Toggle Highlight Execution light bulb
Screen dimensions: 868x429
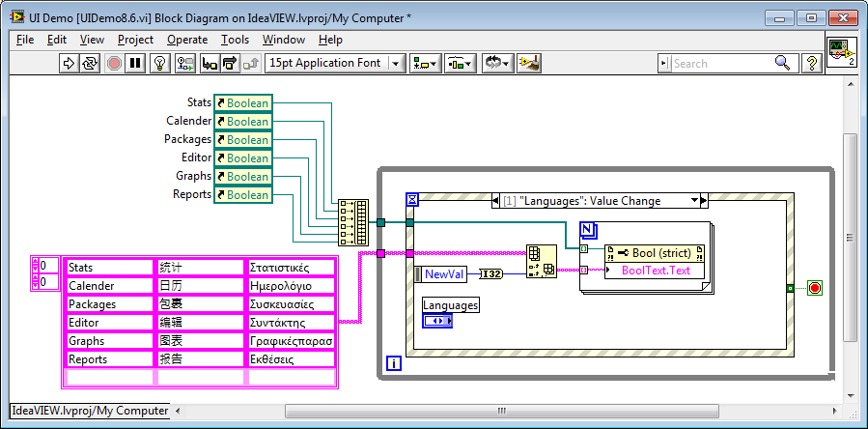tap(160, 63)
